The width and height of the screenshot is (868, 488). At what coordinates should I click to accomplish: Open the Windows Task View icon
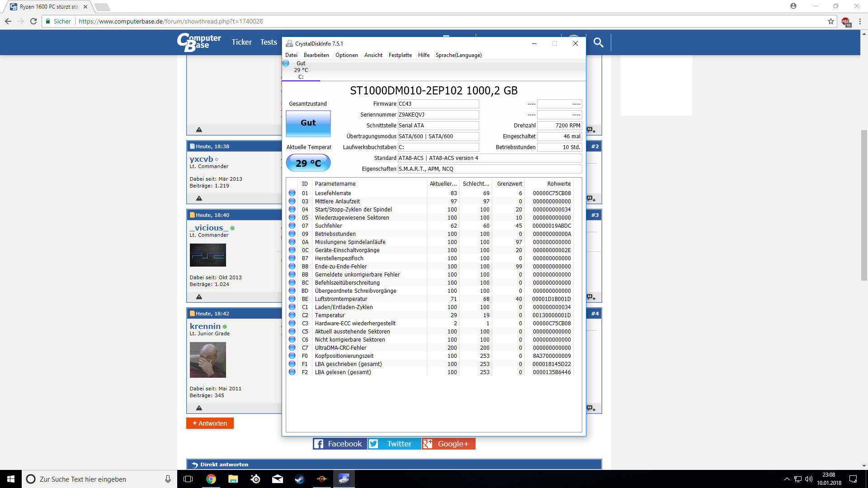pos(188,479)
